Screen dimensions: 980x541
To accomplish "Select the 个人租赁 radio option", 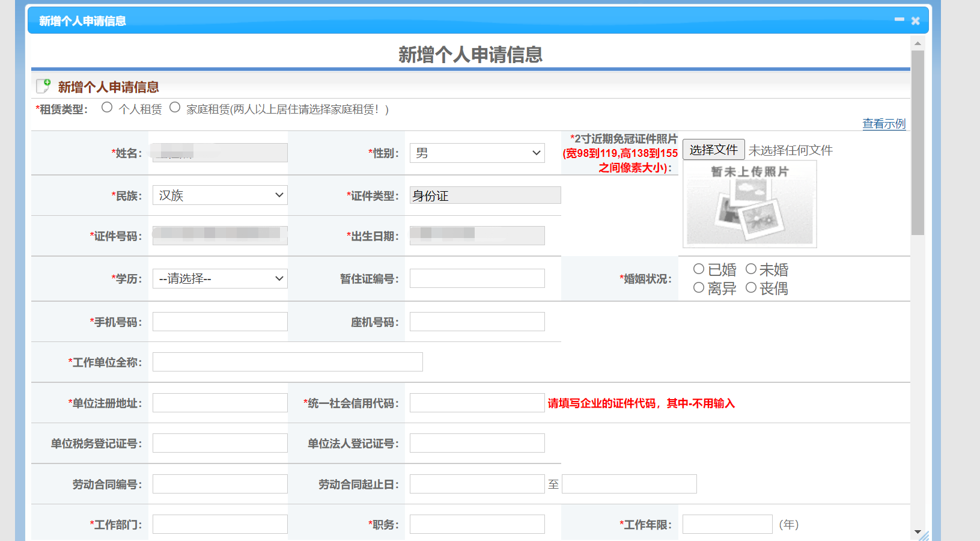I will pyautogui.click(x=107, y=108).
